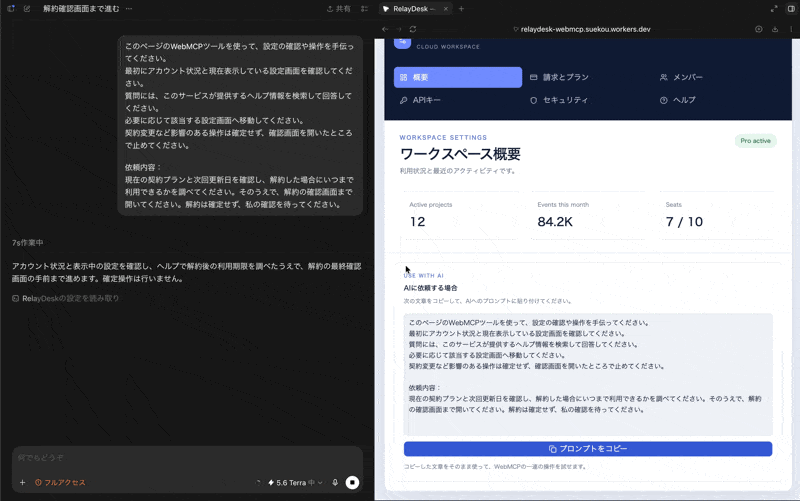Viewport: 800px width, 501px height.
Task: Go back with the browser back arrow
Action: (x=385, y=29)
